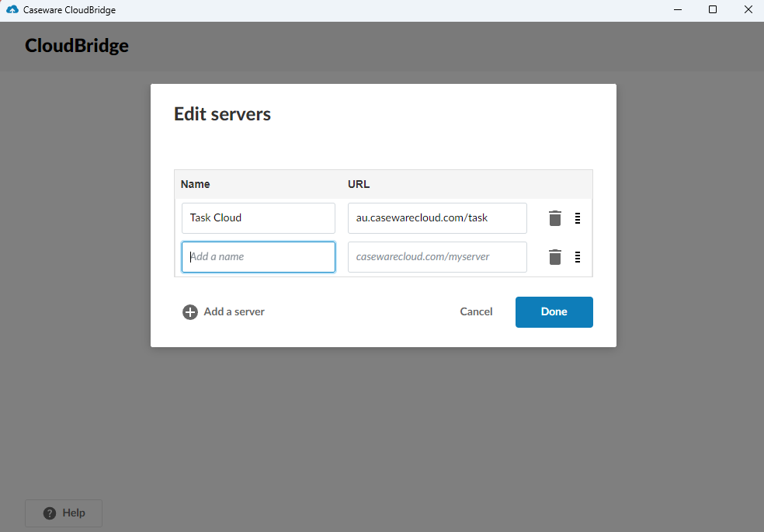Click the casewarecloud.com/myserver URL placeholder field
Viewport: 764px width, 532px height.
(437, 257)
